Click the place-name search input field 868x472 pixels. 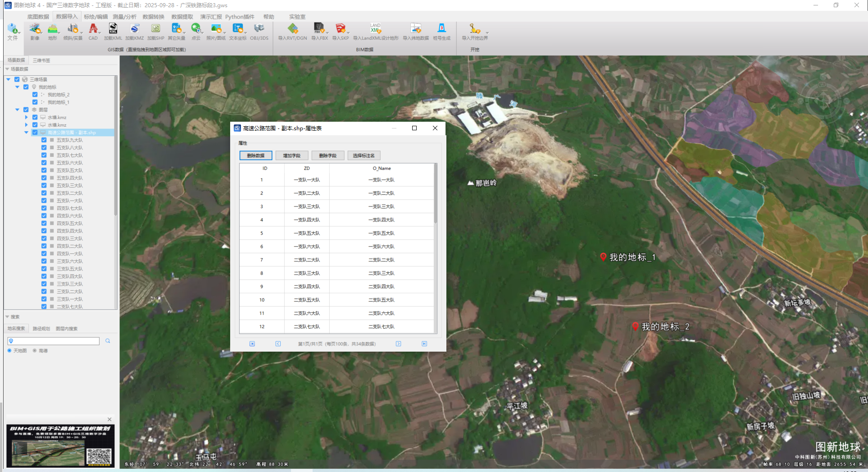point(54,341)
